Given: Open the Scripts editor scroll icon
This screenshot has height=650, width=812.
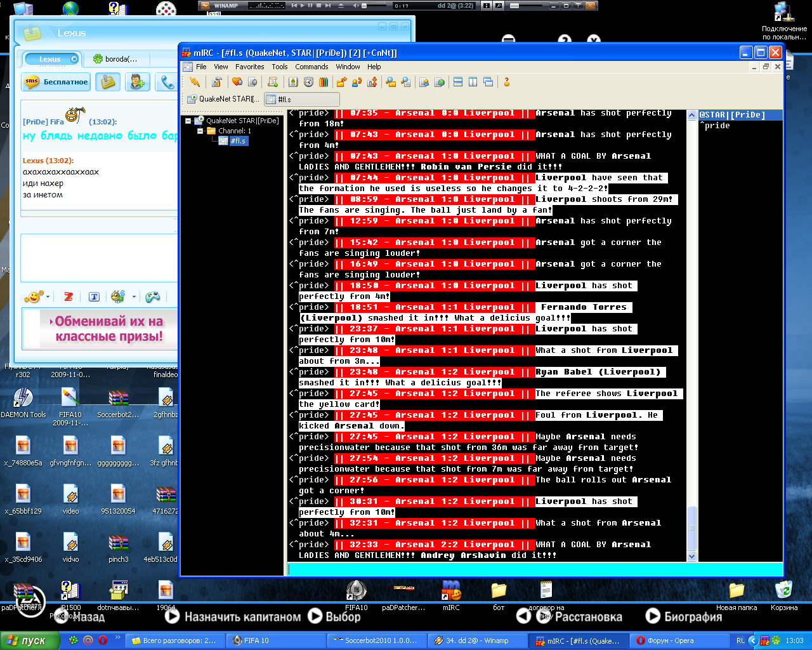Looking at the screenshot, I should 273,82.
